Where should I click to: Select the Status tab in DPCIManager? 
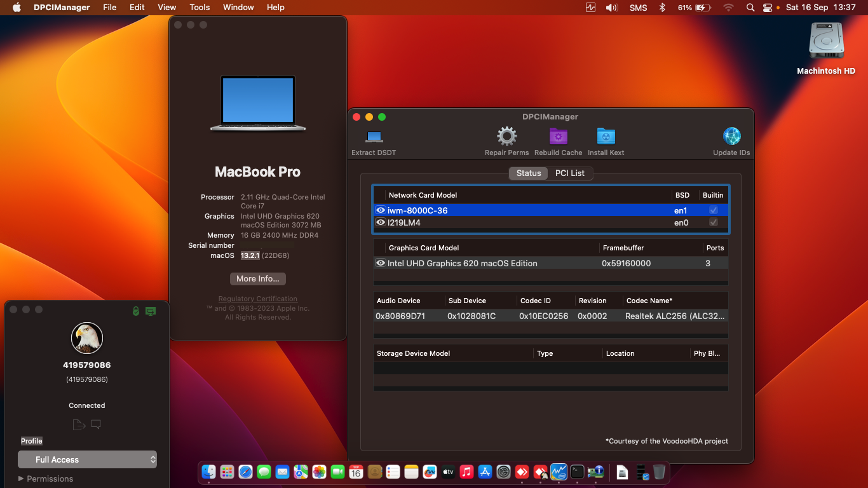coord(529,173)
